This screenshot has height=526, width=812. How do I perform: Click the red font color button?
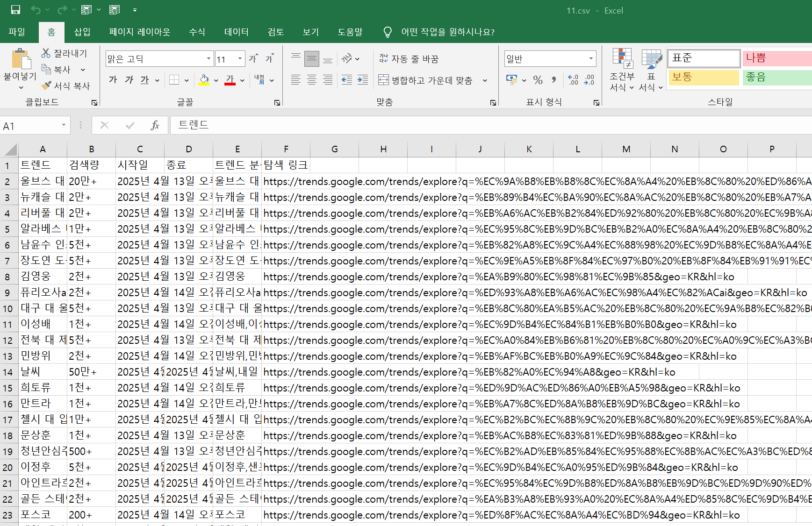coord(230,80)
